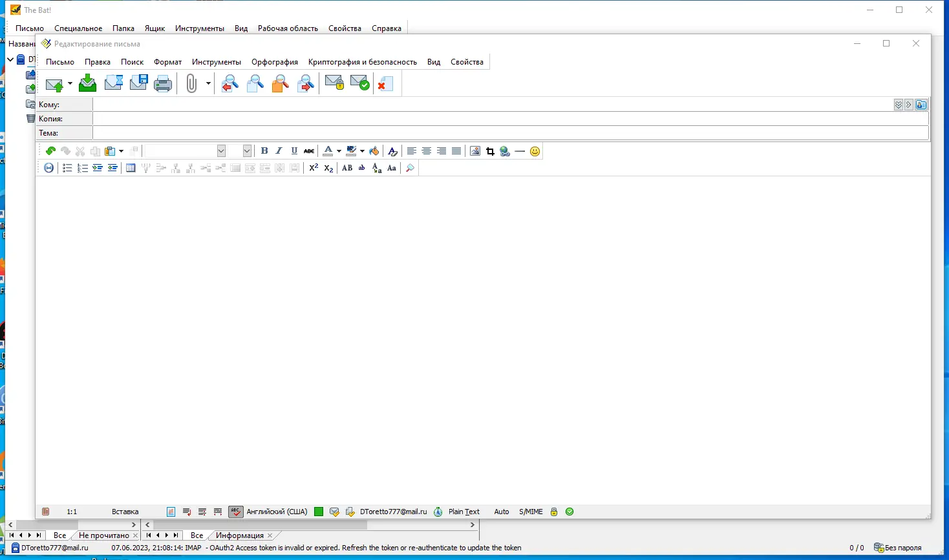Screen dimensions: 949x560
Task: Click in the Копия field
Action: 511,119
